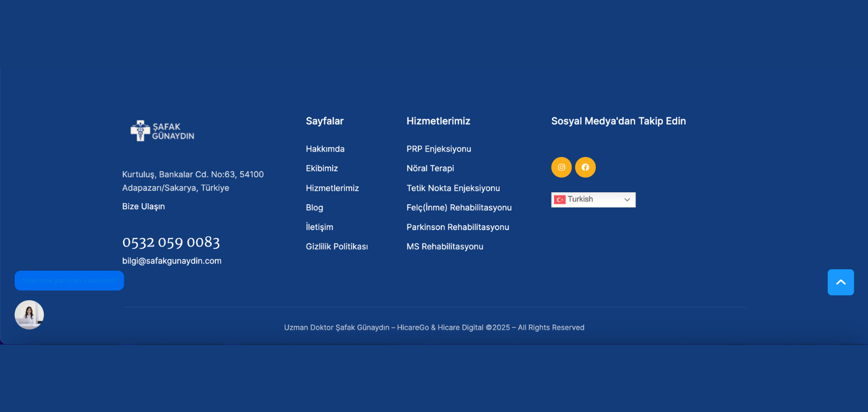
Task: Click the scroll-to-top arrow button
Action: [841, 282]
